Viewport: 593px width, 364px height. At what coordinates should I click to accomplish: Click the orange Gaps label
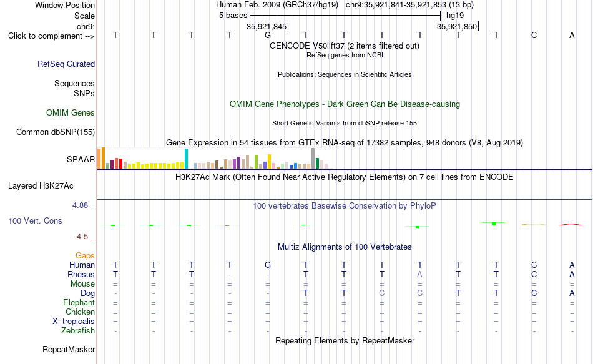85,256
